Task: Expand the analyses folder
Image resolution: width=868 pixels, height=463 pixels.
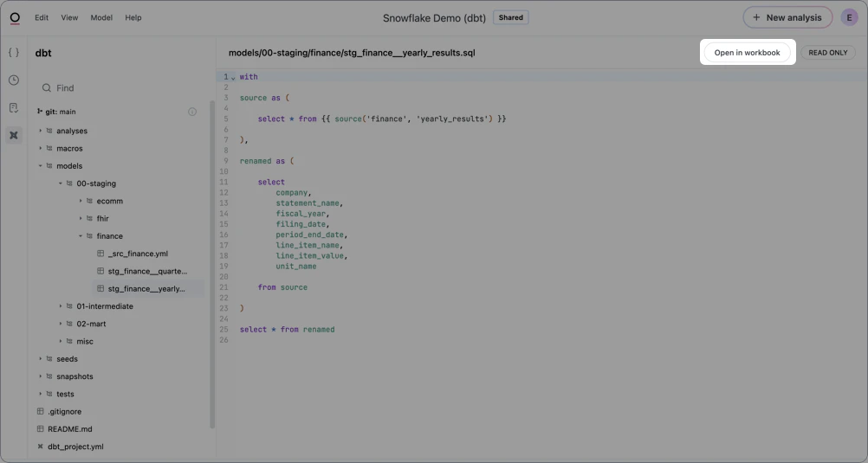Action: click(40, 131)
